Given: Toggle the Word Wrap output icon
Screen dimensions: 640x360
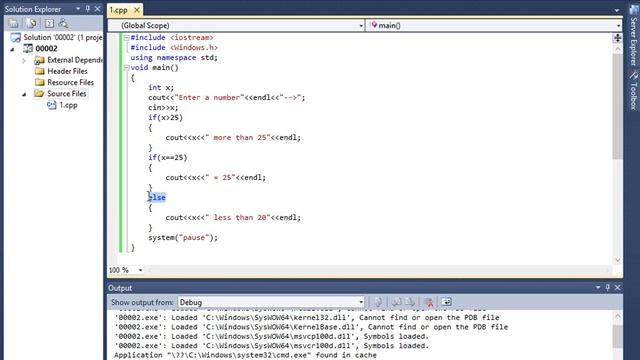Looking at the screenshot, I should (447, 302).
